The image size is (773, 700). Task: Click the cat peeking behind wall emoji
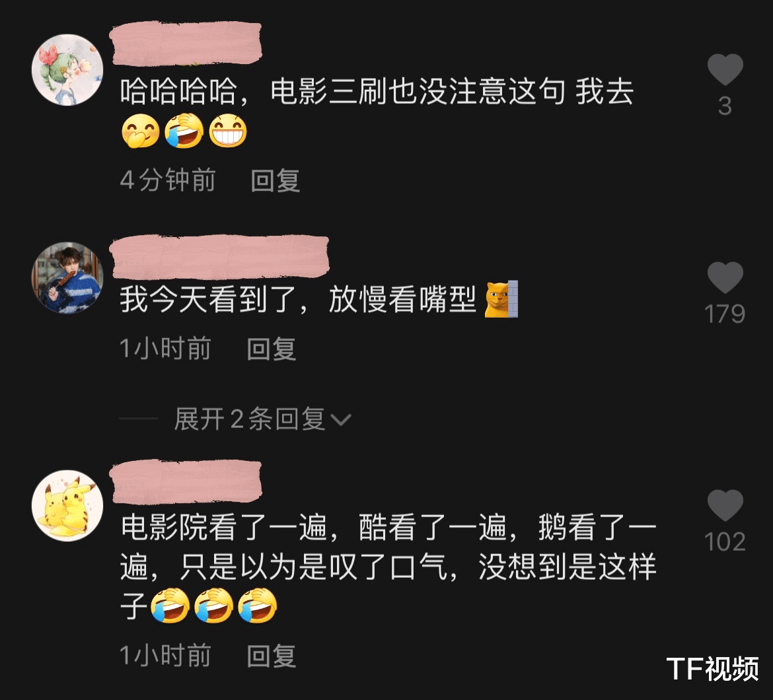coord(501,299)
